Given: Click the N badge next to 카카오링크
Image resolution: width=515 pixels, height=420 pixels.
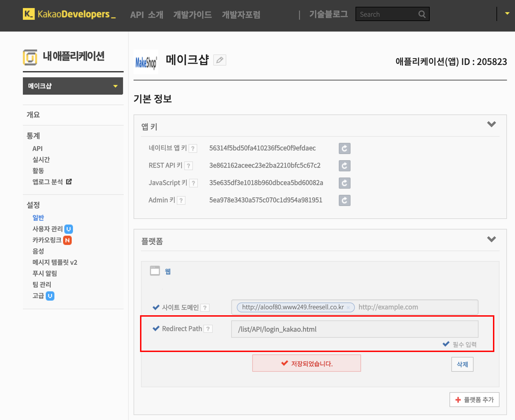Looking at the screenshot, I should coord(67,240).
